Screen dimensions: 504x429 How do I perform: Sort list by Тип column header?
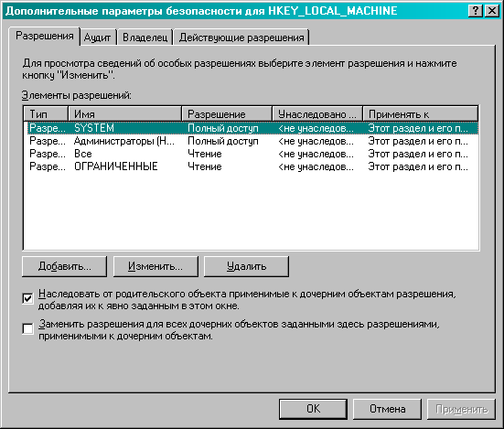[x=46, y=114]
